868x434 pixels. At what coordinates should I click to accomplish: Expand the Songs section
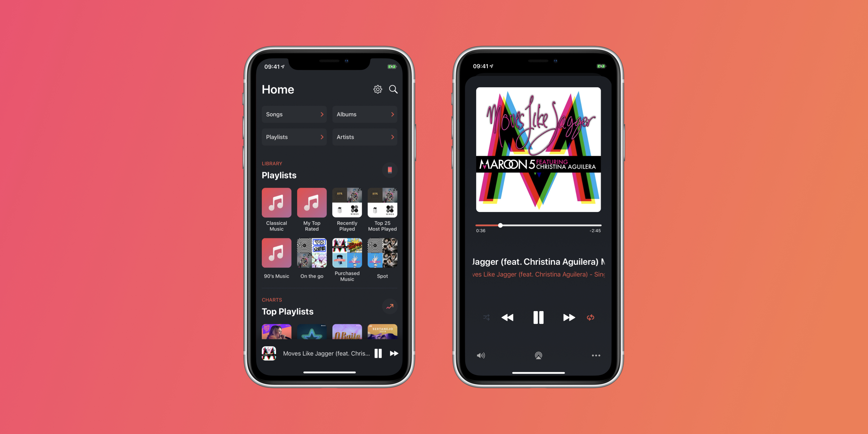click(293, 115)
